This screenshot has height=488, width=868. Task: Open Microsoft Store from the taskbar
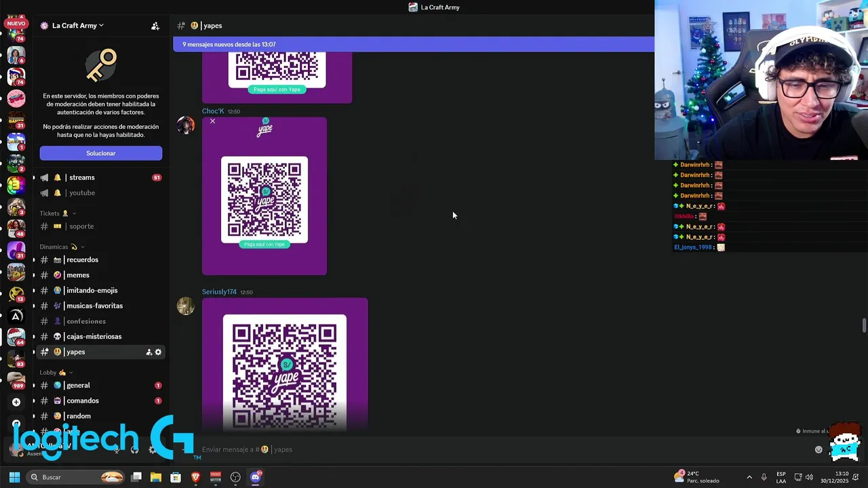click(176, 477)
